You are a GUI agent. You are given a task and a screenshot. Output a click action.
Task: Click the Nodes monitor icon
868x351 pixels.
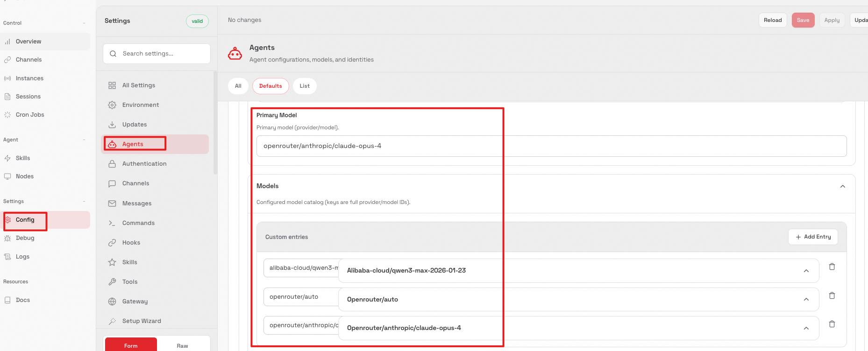click(7, 176)
